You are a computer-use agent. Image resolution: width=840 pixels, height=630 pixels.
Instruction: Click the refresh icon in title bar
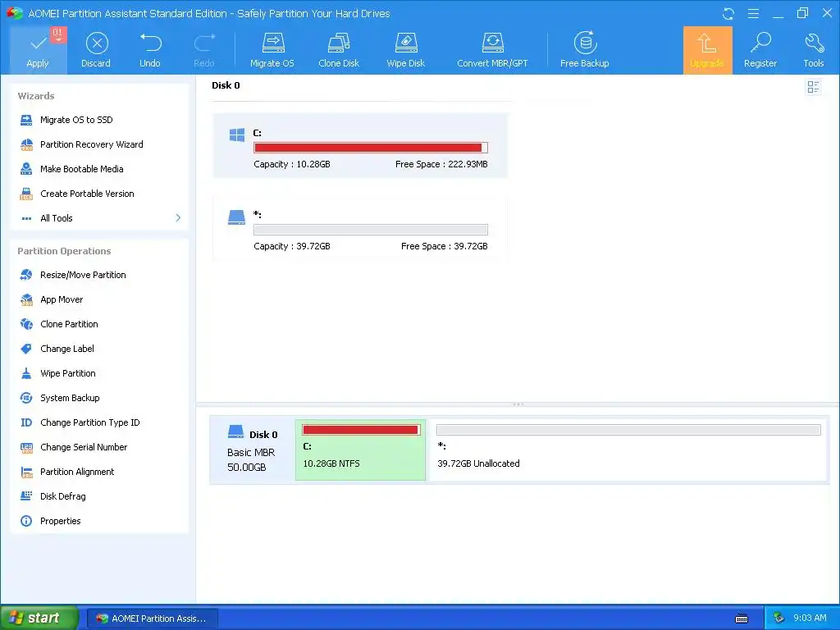[728, 13]
